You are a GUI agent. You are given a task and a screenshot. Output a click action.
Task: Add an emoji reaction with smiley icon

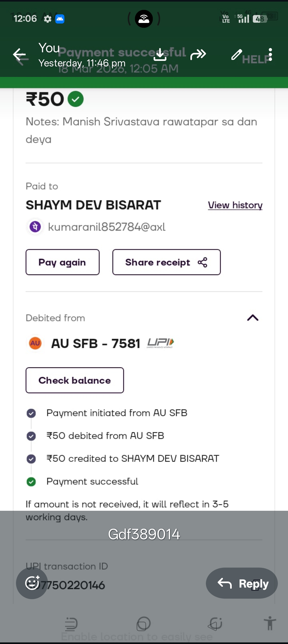[x=32, y=583]
